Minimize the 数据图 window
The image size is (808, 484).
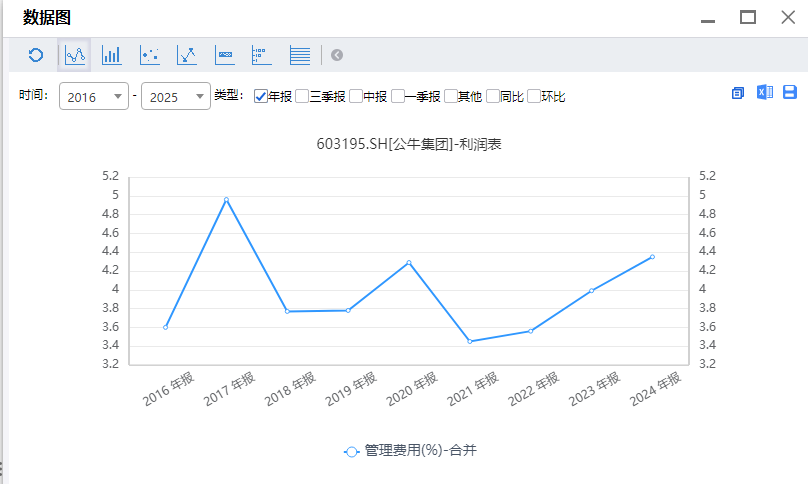[x=708, y=21]
